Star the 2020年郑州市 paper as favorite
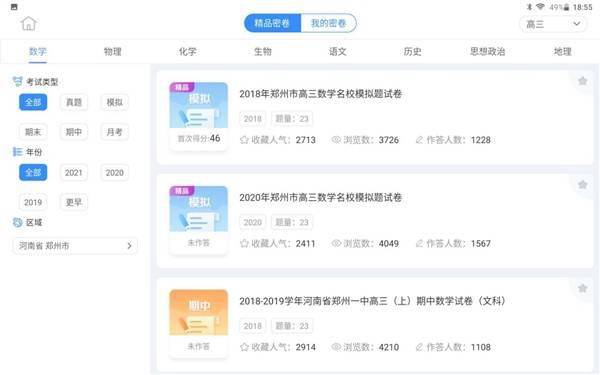The image size is (600, 375). (x=582, y=184)
